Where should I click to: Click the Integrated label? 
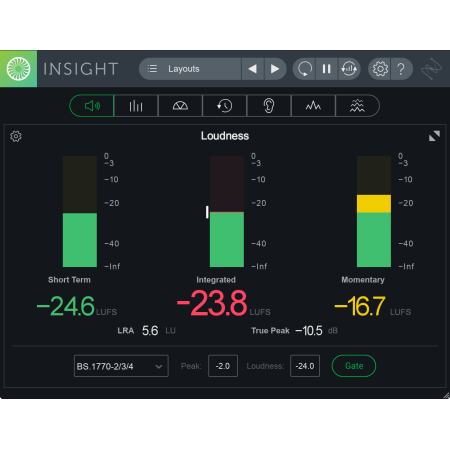[x=216, y=280]
